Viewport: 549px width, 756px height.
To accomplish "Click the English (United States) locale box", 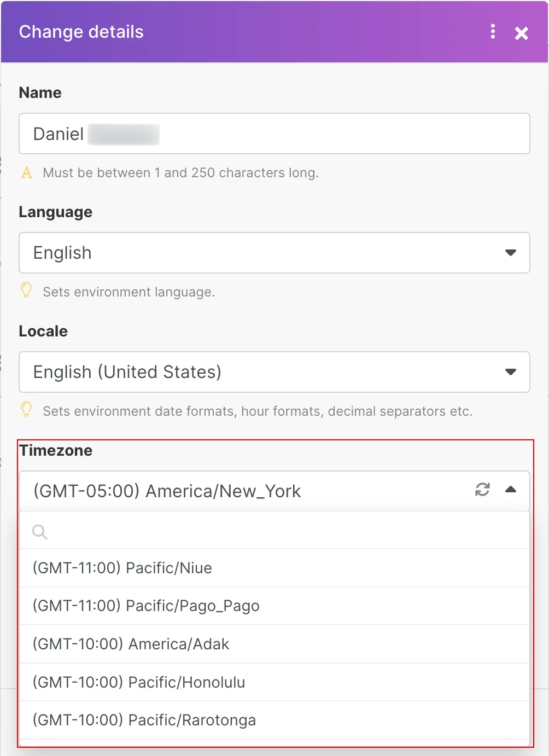I will coord(274,372).
